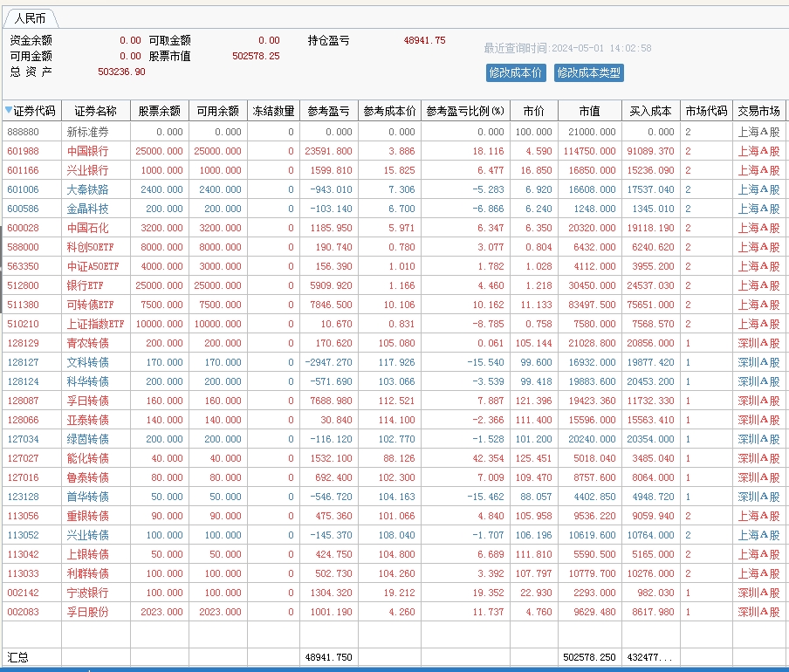Click the 交易市场 column header

click(x=758, y=111)
